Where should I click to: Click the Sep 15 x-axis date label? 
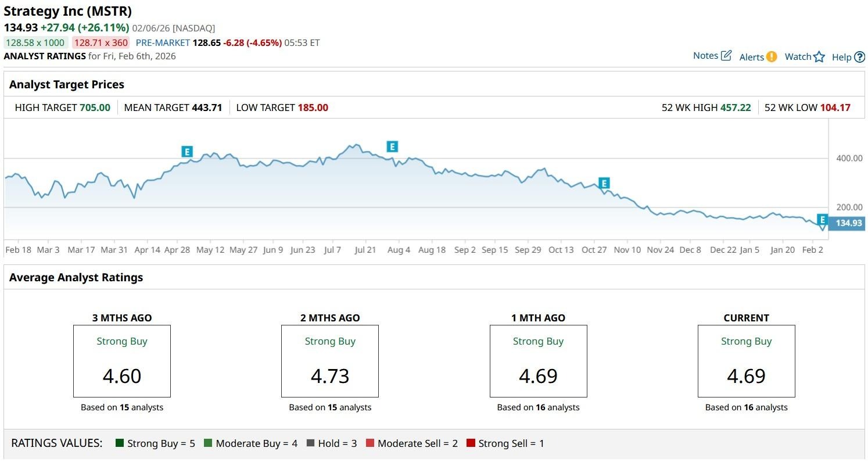coord(494,250)
